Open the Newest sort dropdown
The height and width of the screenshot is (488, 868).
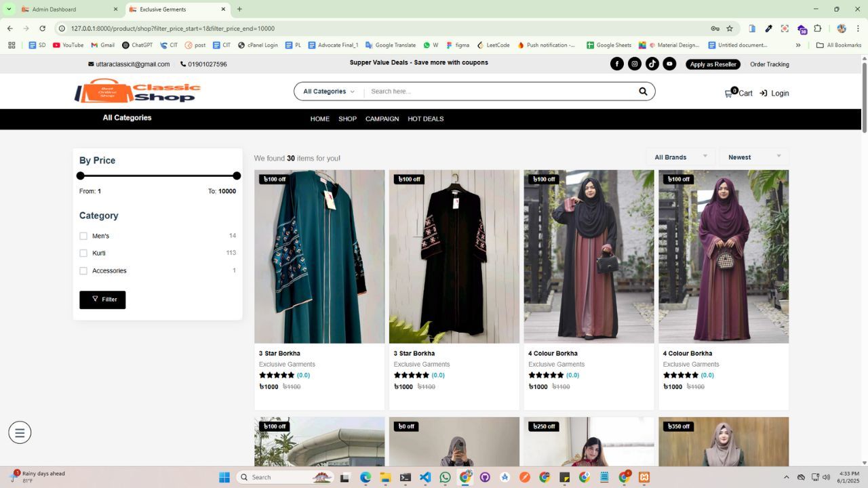pyautogui.click(x=754, y=157)
